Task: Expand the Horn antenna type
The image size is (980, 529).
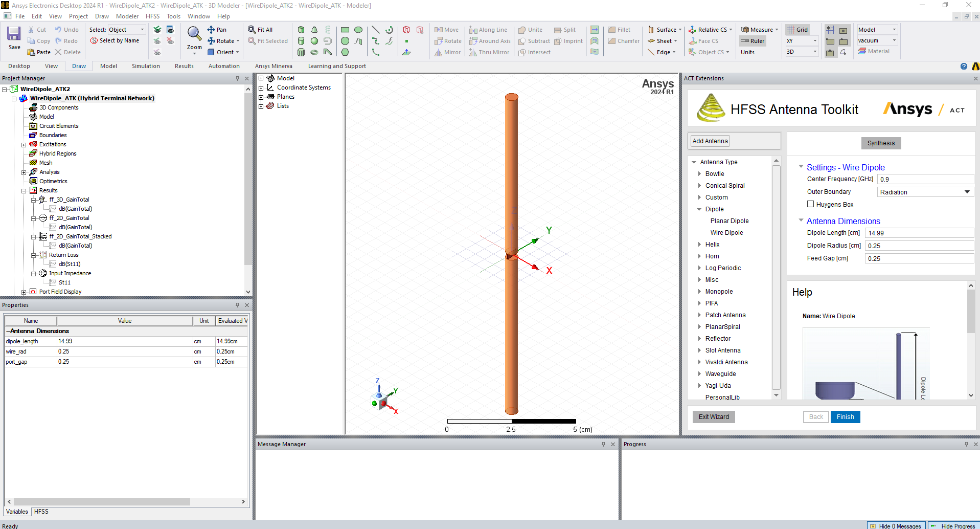Action: pyautogui.click(x=699, y=256)
